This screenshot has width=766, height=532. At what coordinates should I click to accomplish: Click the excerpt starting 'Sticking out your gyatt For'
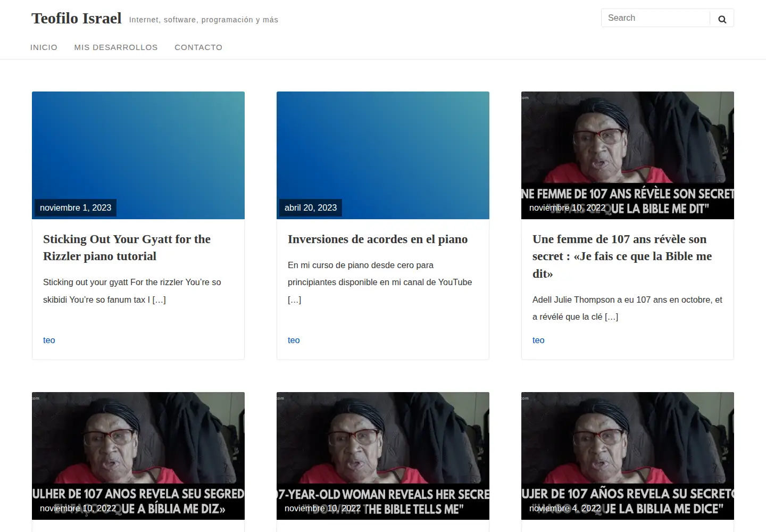click(x=132, y=291)
